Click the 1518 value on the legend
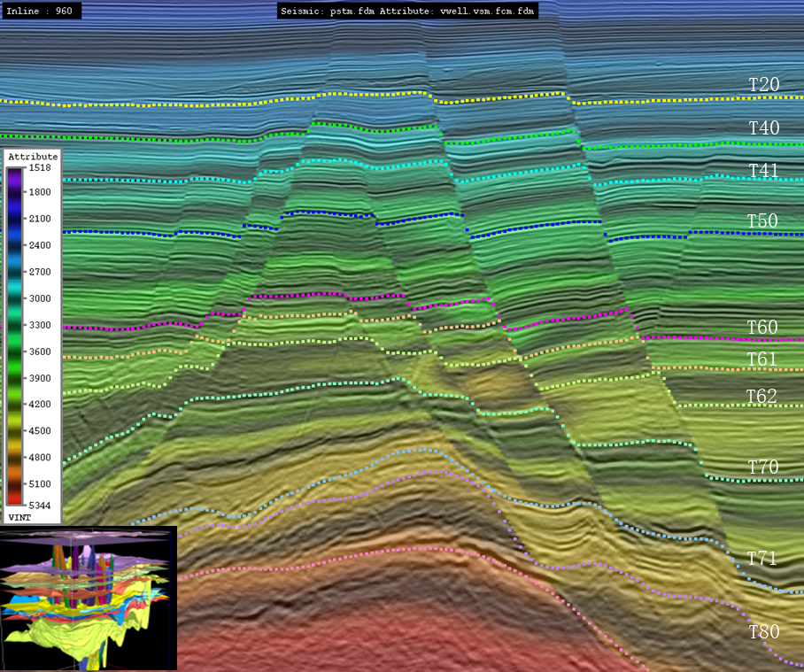This screenshot has width=804, height=672. [x=39, y=167]
